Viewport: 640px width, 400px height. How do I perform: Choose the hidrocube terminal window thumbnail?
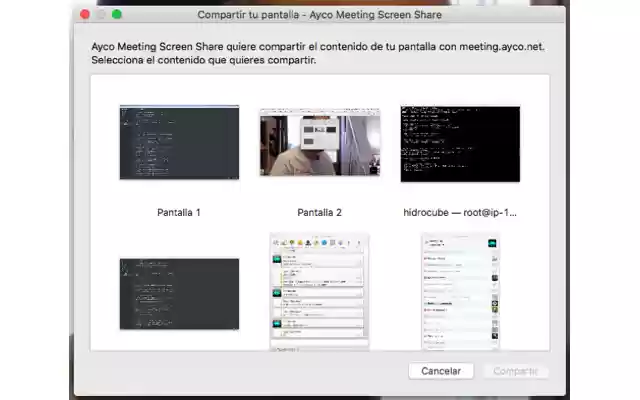460,144
